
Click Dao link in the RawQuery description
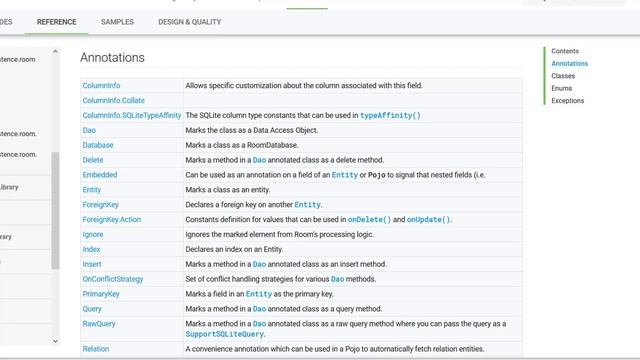pos(259,324)
